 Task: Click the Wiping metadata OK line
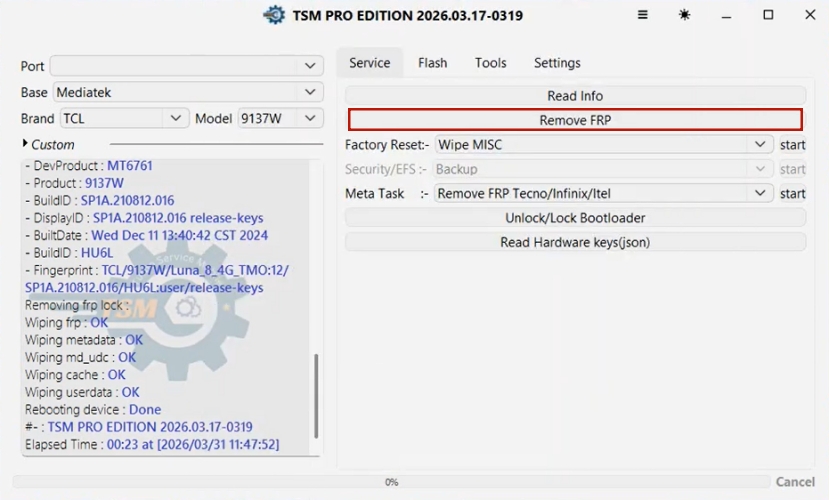[84, 340]
